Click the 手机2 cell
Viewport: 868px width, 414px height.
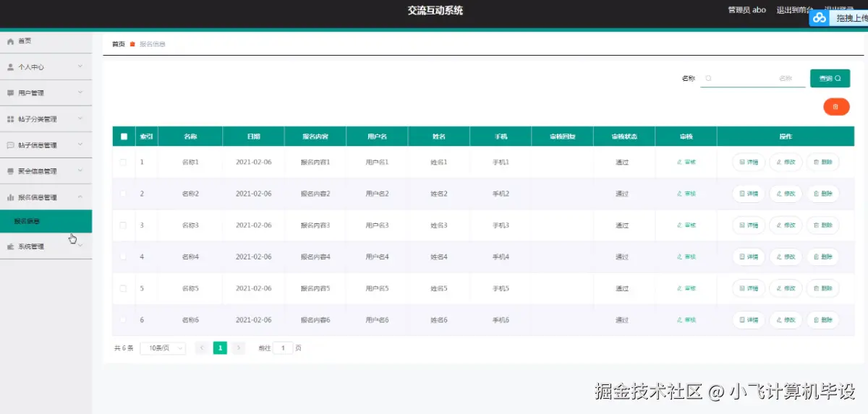click(501, 194)
